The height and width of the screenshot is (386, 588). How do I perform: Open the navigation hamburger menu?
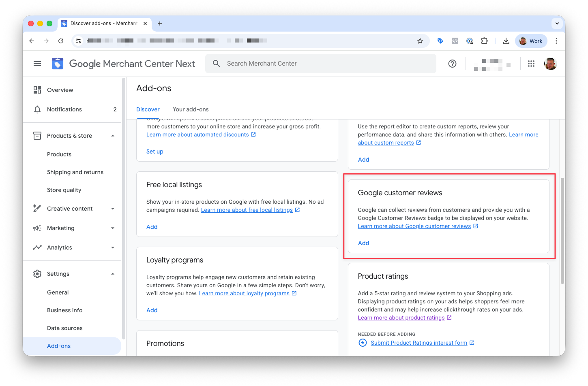coord(37,64)
